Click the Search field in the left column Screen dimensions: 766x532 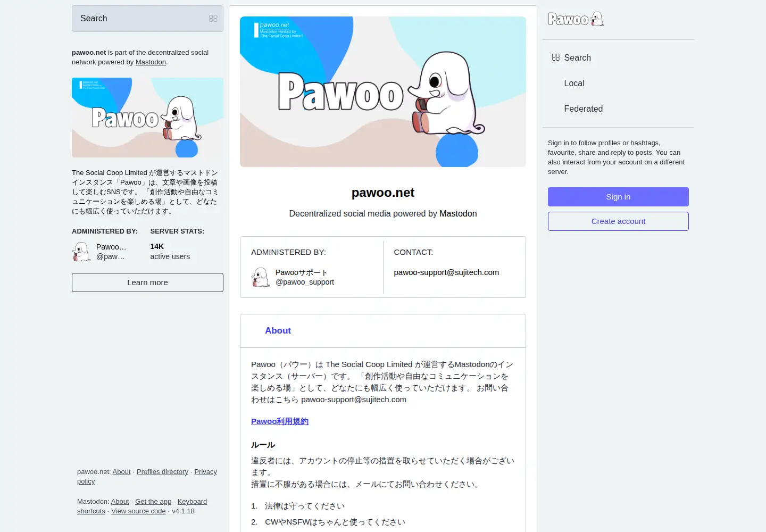(x=147, y=19)
